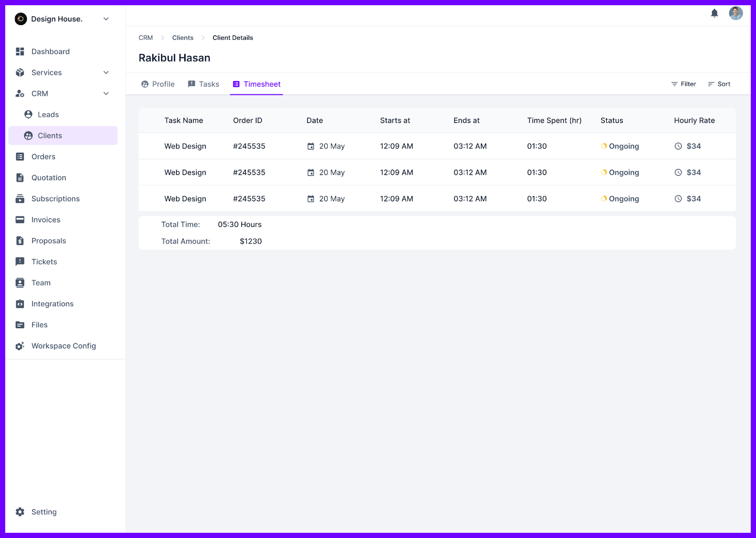Image resolution: width=756 pixels, height=538 pixels.
Task: Open the Filter options
Action: (x=683, y=84)
